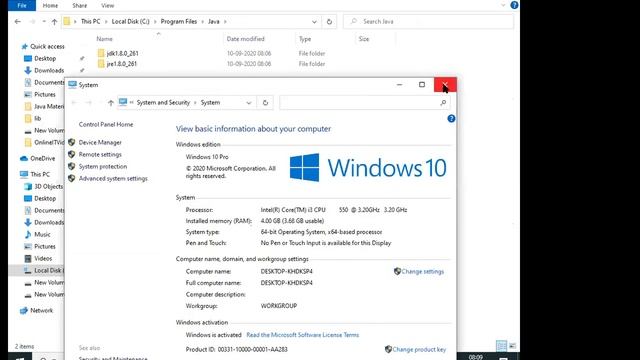Maximize the System window
Image resolution: width=640 pixels, height=360 pixels.
(x=422, y=85)
